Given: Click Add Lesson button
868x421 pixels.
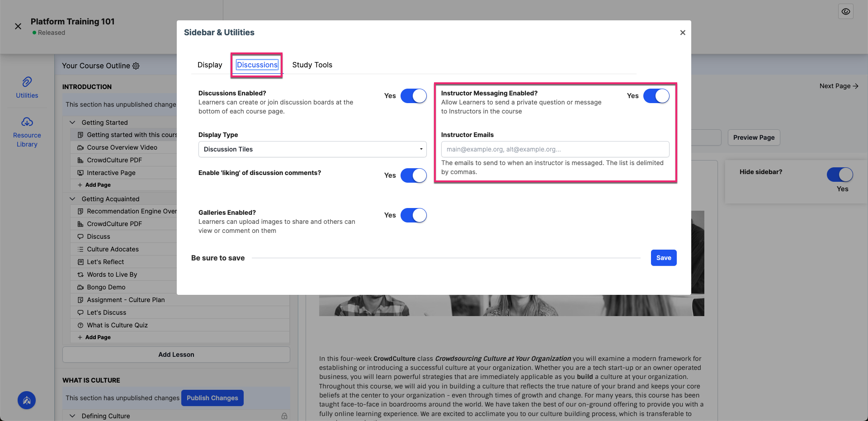Looking at the screenshot, I should click(x=176, y=355).
